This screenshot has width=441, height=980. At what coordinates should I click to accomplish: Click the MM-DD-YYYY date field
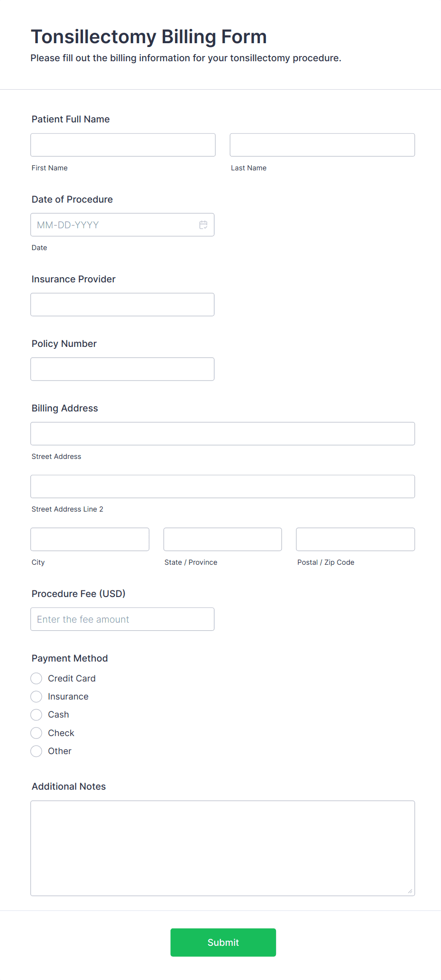point(122,225)
